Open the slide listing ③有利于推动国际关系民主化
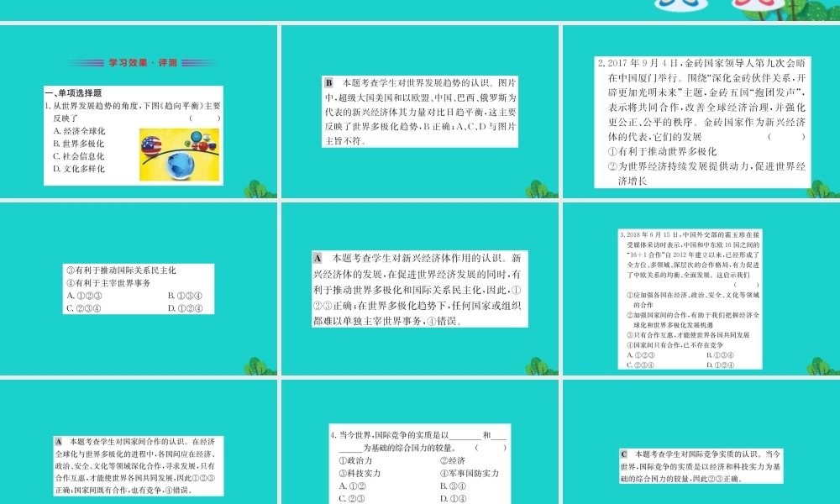Image resolution: width=840 pixels, height=504 pixels. coord(139,289)
